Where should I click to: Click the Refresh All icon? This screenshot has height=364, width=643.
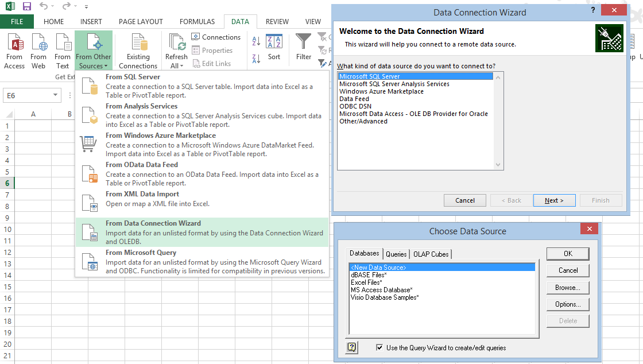(x=176, y=51)
